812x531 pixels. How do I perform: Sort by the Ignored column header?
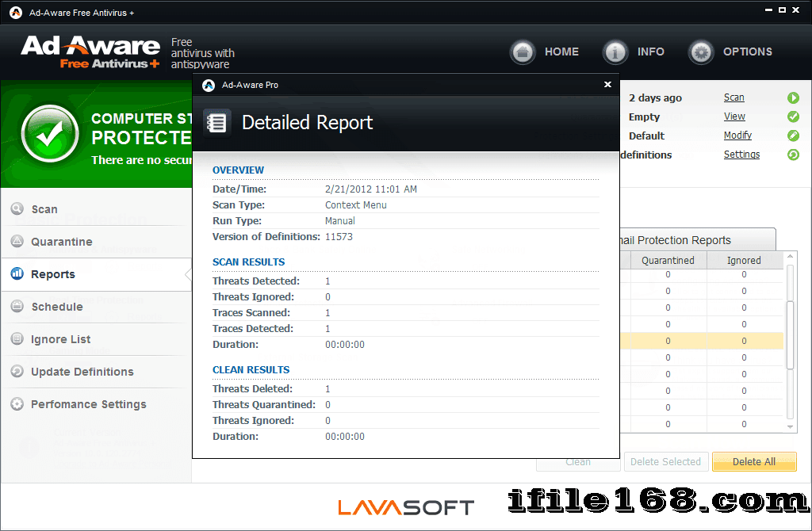pyautogui.click(x=744, y=260)
